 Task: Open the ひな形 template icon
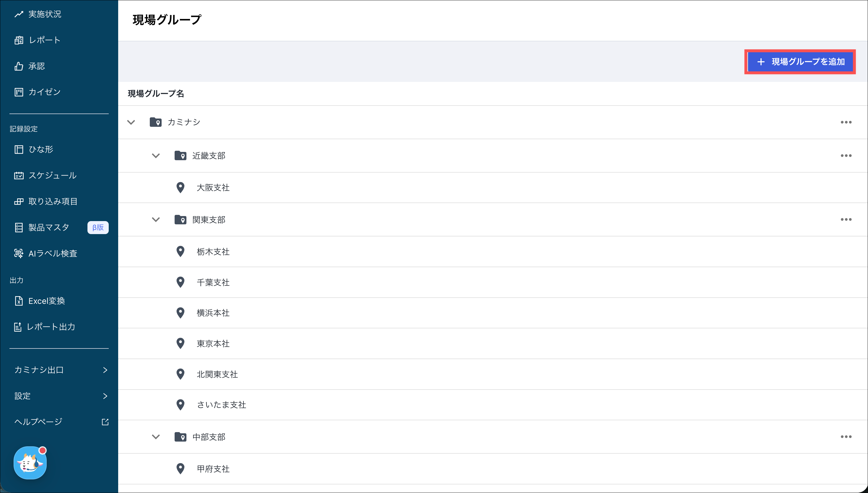tap(19, 149)
